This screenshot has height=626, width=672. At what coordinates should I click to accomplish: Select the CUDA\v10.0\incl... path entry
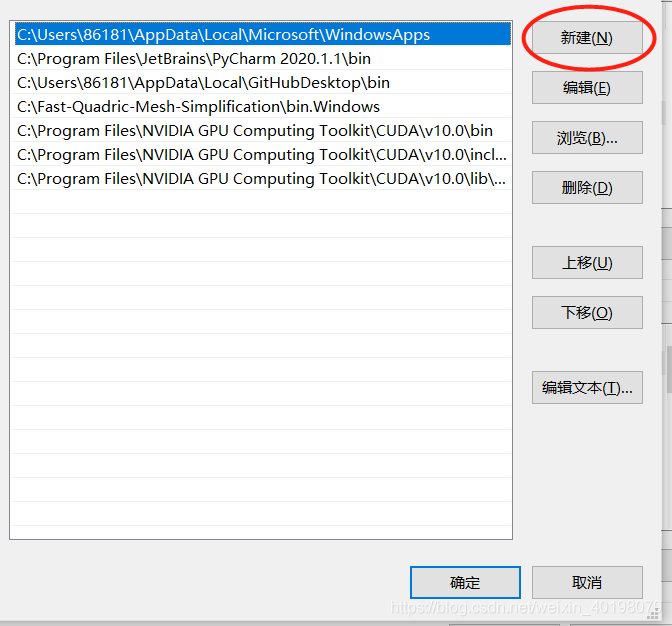coord(261,154)
